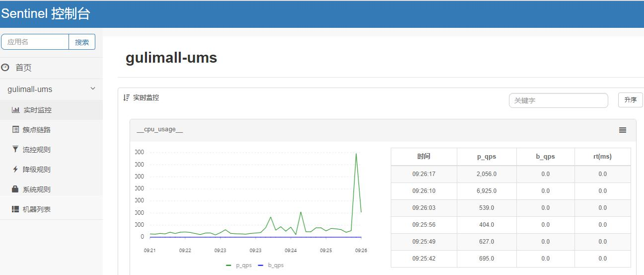Screen dimensions: 644x275
Task: Click the sort icon beside 实时监控 heading
Action: (x=126, y=97)
